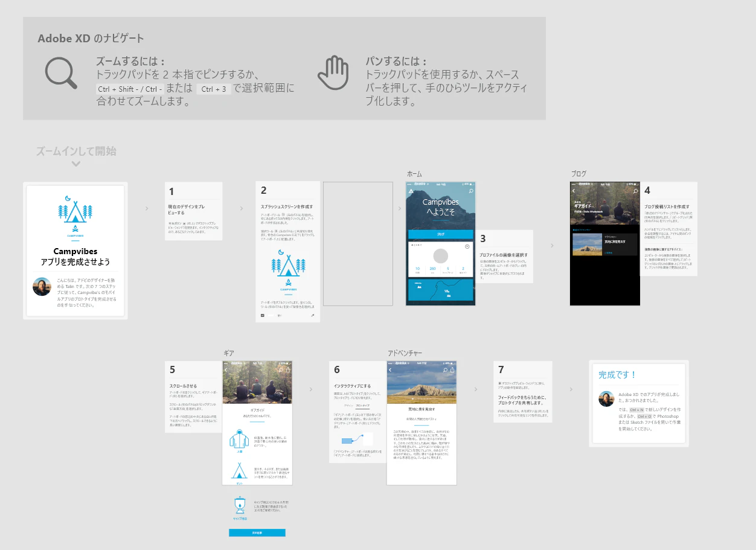Image resolution: width=756 pixels, height=550 pixels.
Task: Click the mountain thumbnail in ブログ post list
Action: (x=588, y=245)
